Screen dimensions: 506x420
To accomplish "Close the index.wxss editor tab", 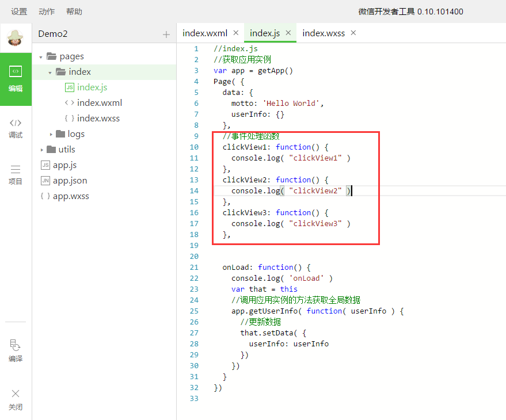I will tap(353, 33).
